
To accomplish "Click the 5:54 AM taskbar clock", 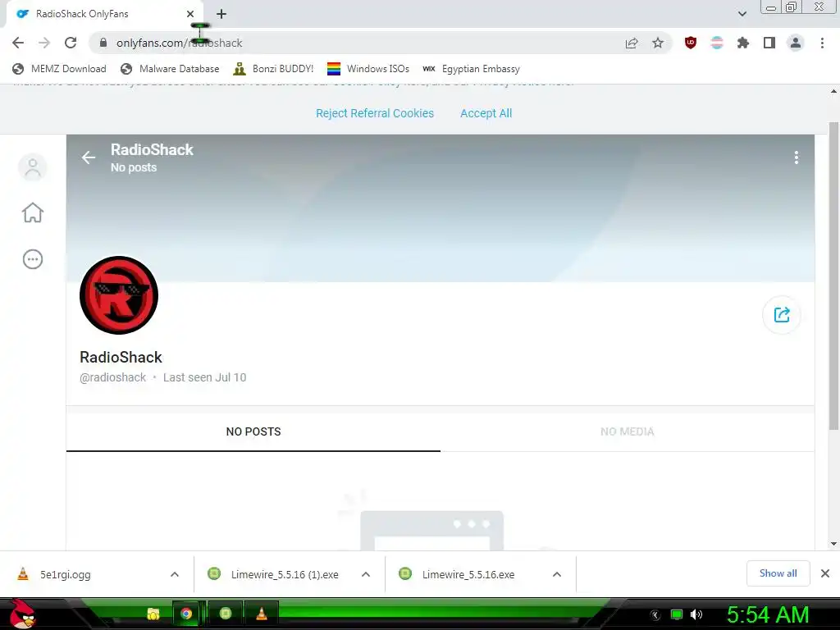I will (768, 614).
